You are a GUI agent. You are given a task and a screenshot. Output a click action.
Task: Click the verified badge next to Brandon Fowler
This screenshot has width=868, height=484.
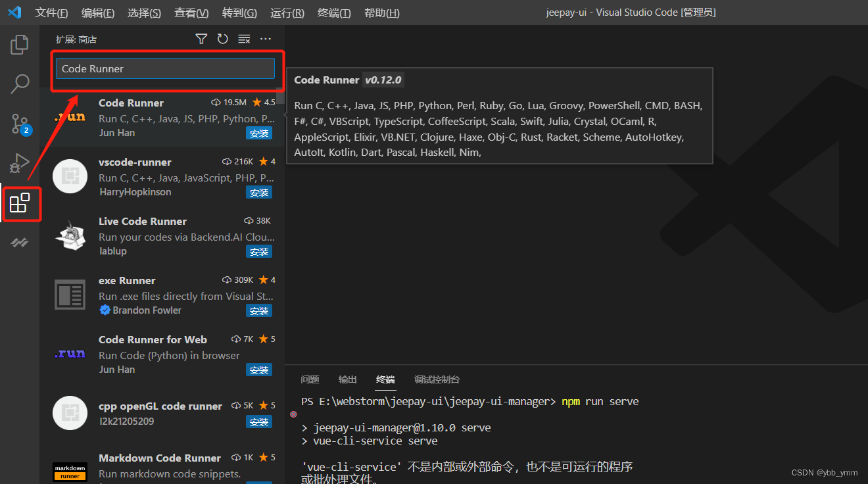click(x=105, y=310)
